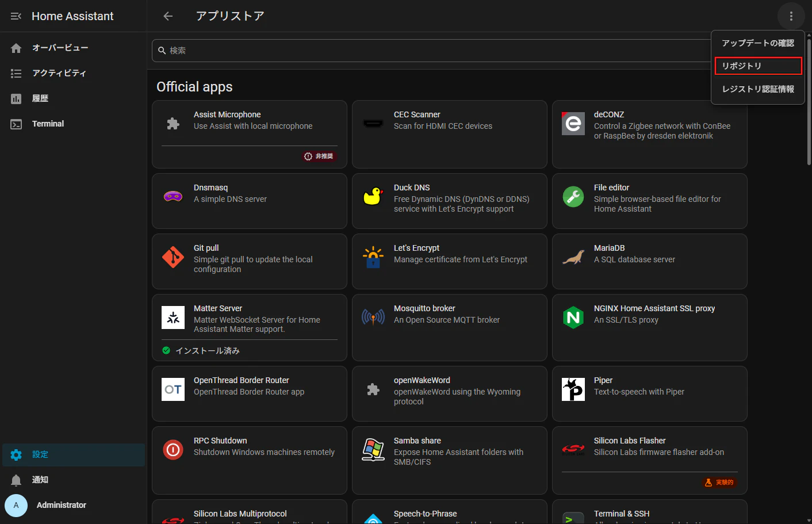This screenshot has height=524, width=812.
Task: Collapse the sidebar with the menu icon
Action: pos(16,16)
